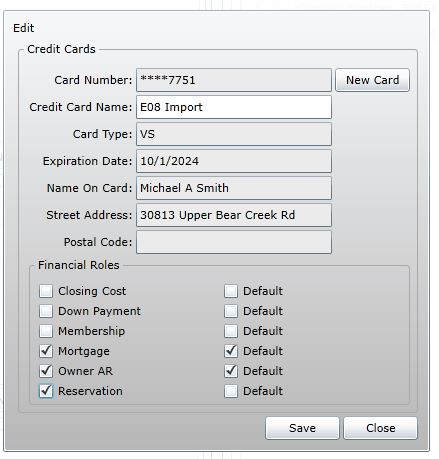Save the credit card changes
439x459 pixels.
[302, 428]
